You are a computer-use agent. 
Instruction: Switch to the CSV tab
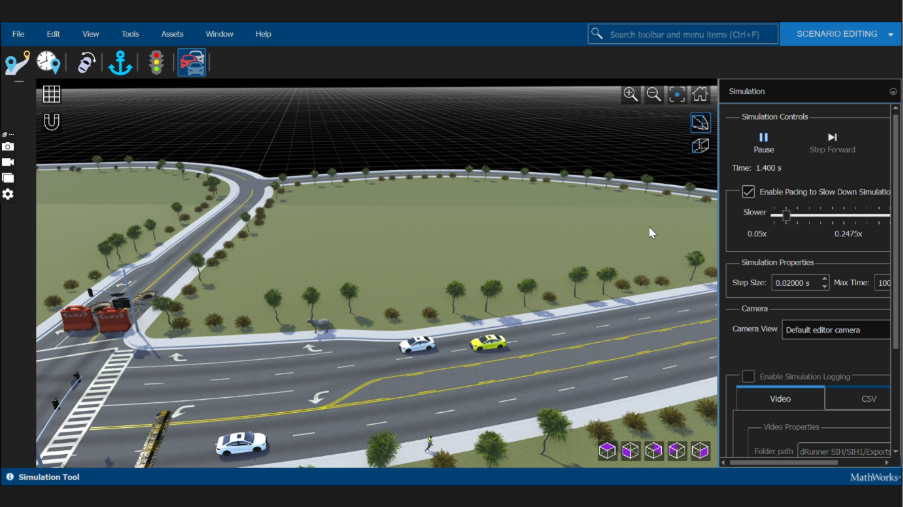tap(868, 399)
